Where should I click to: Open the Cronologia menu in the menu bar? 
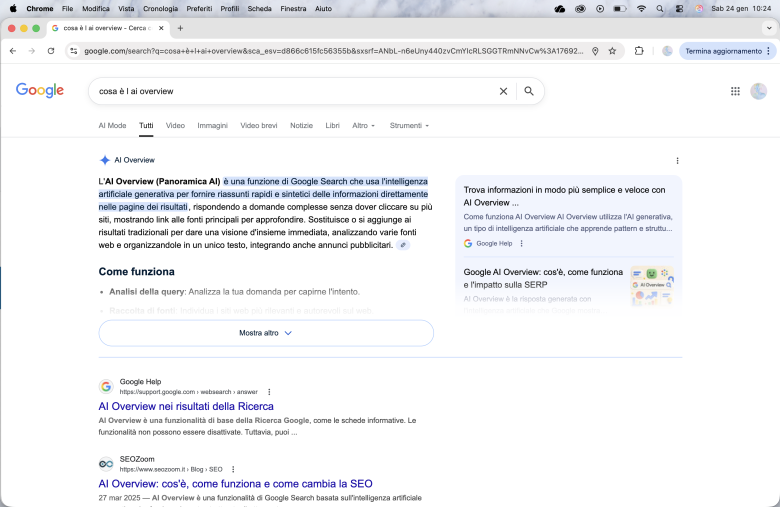pos(160,8)
